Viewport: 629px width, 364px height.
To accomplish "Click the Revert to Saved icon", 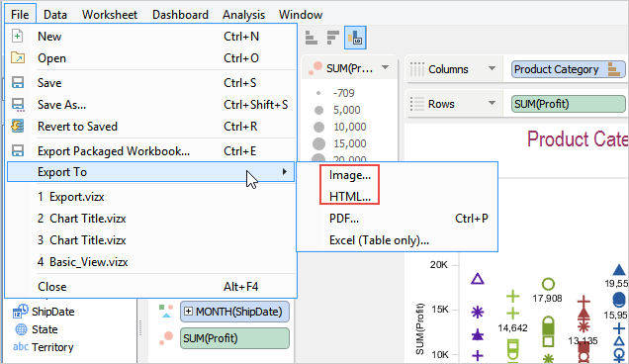I will tap(18, 127).
